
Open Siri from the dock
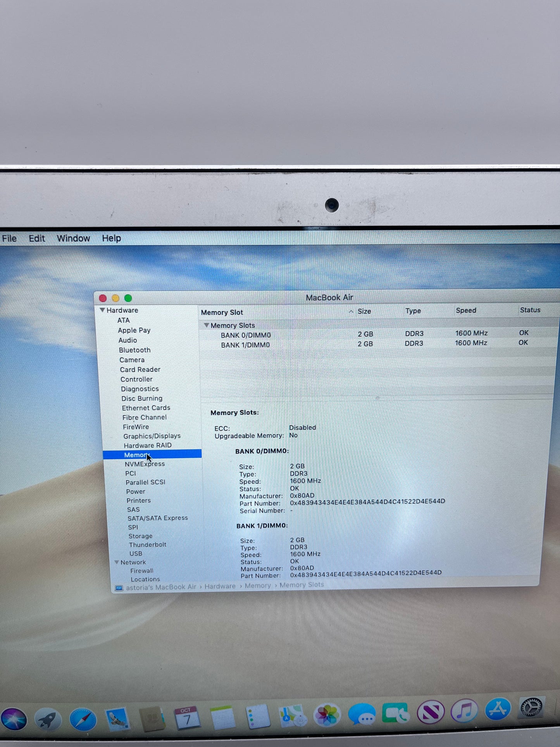click(x=14, y=719)
